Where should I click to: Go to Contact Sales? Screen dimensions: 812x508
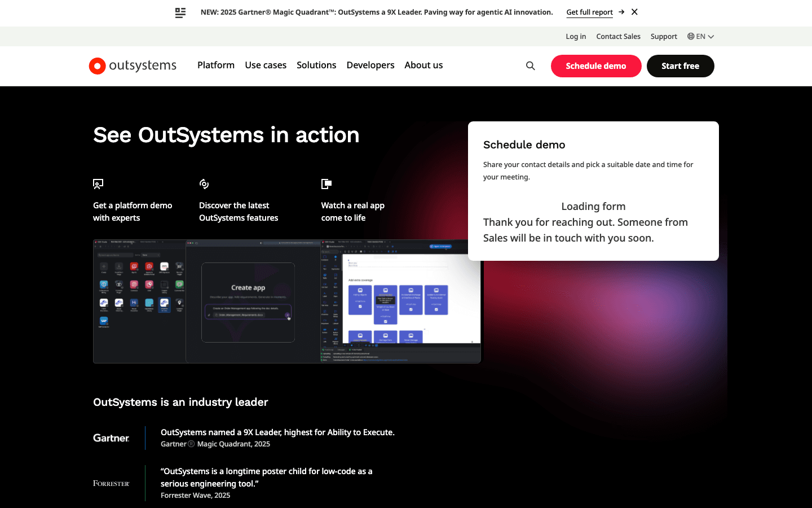pyautogui.click(x=618, y=36)
